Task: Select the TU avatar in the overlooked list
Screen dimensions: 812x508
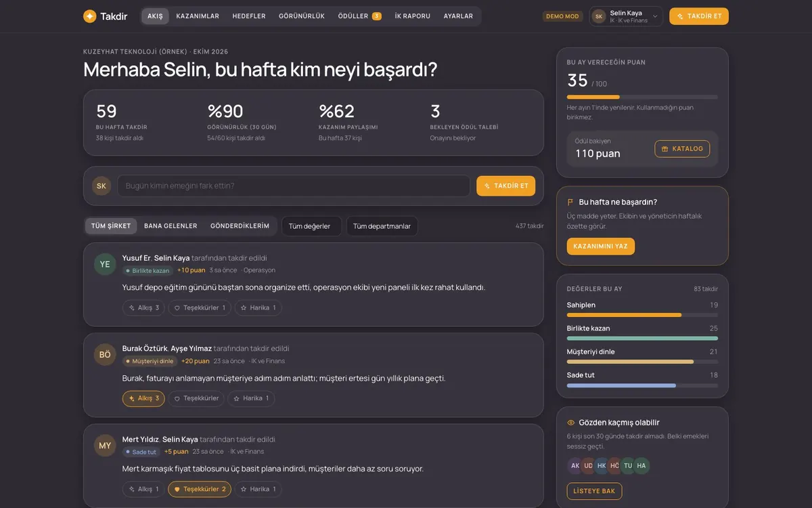Action: pyautogui.click(x=628, y=465)
